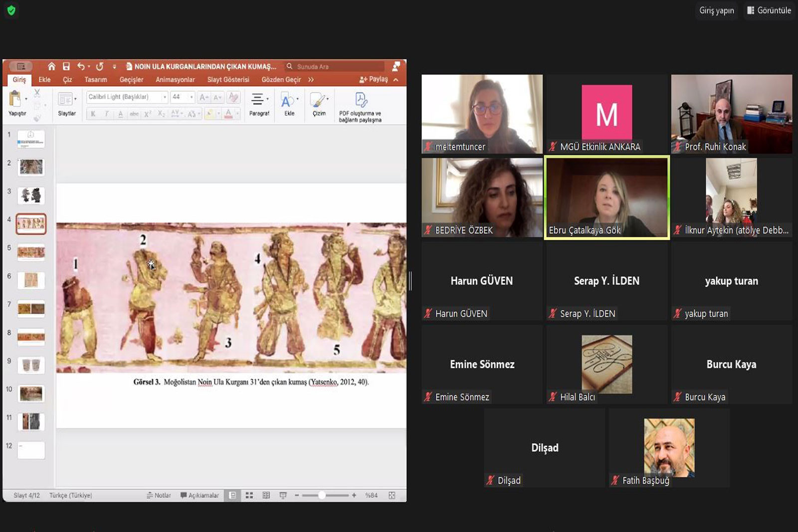
Task: Click the Undo arrow icon
Action: pyautogui.click(x=81, y=66)
